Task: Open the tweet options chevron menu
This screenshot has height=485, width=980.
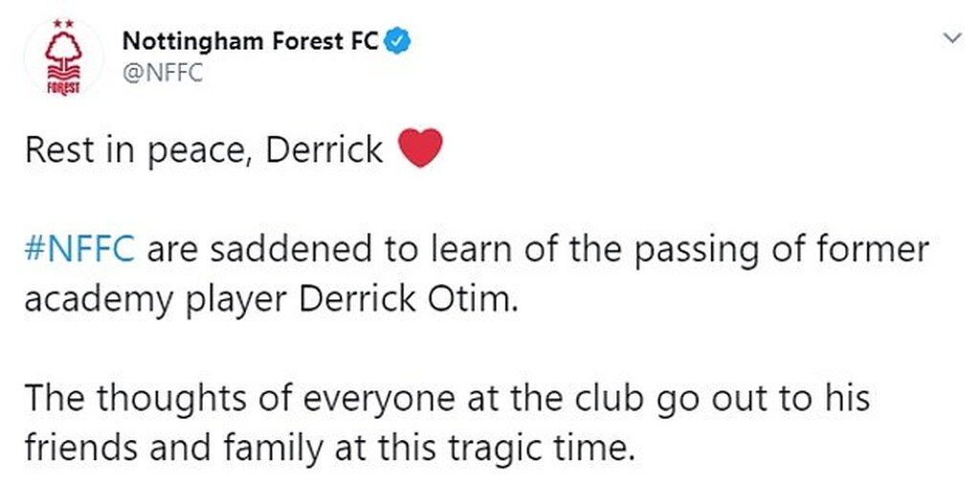Action: click(x=951, y=38)
